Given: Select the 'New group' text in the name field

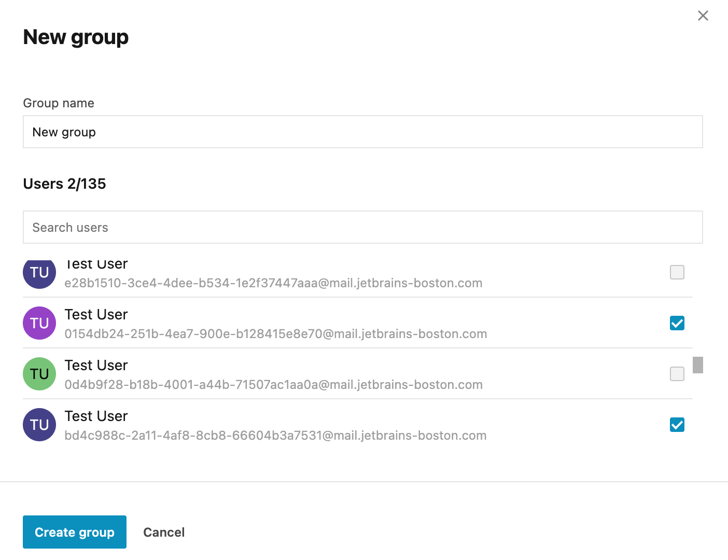Looking at the screenshot, I should tap(64, 132).
